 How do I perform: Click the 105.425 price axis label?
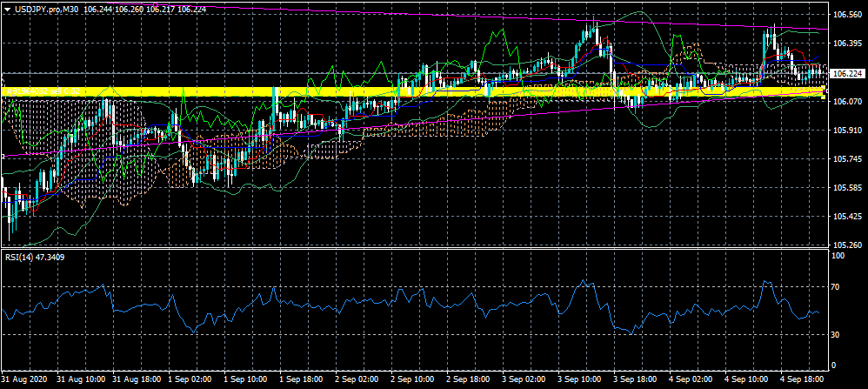click(x=847, y=217)
